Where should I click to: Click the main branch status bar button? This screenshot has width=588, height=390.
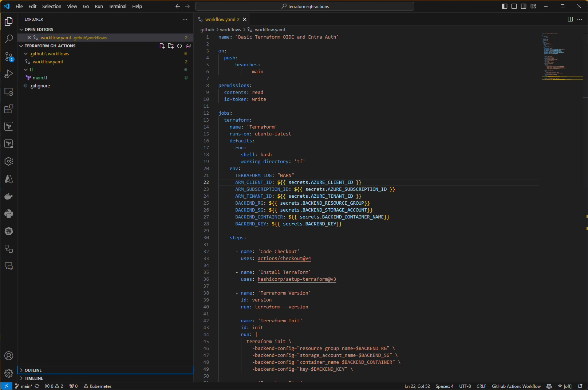point(24,386)
